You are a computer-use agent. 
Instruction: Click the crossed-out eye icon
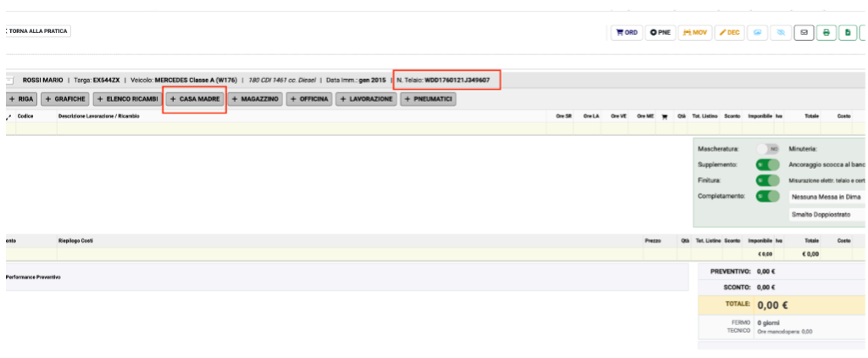coord(781,33)
